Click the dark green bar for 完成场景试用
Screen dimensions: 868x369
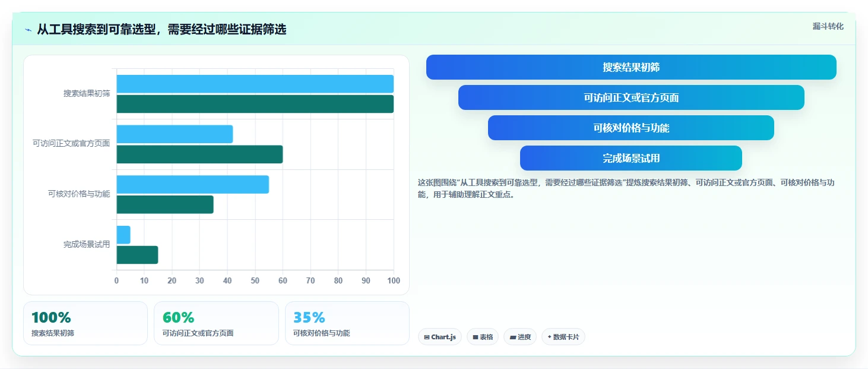pos(137,255)
